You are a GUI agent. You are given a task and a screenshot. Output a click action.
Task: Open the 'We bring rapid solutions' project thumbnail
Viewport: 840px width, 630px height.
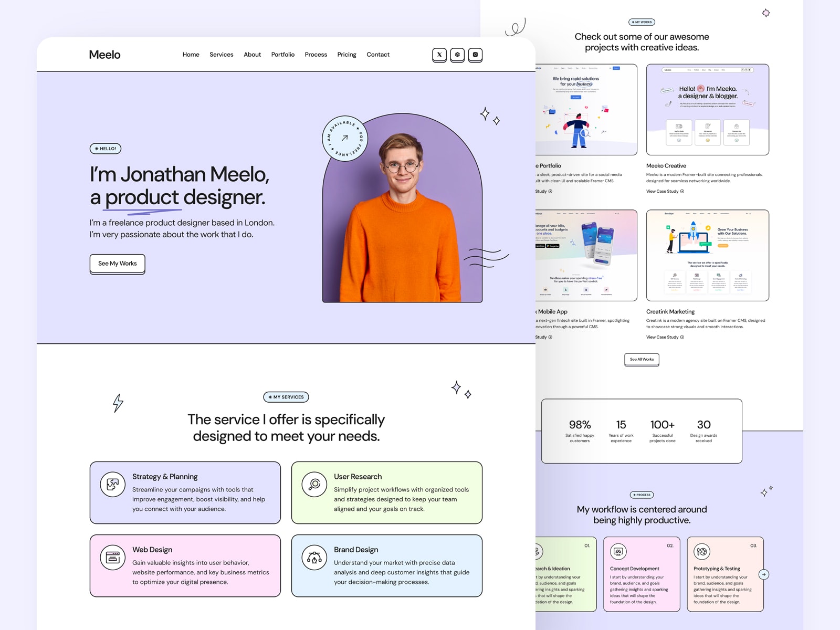coord(586,110)
